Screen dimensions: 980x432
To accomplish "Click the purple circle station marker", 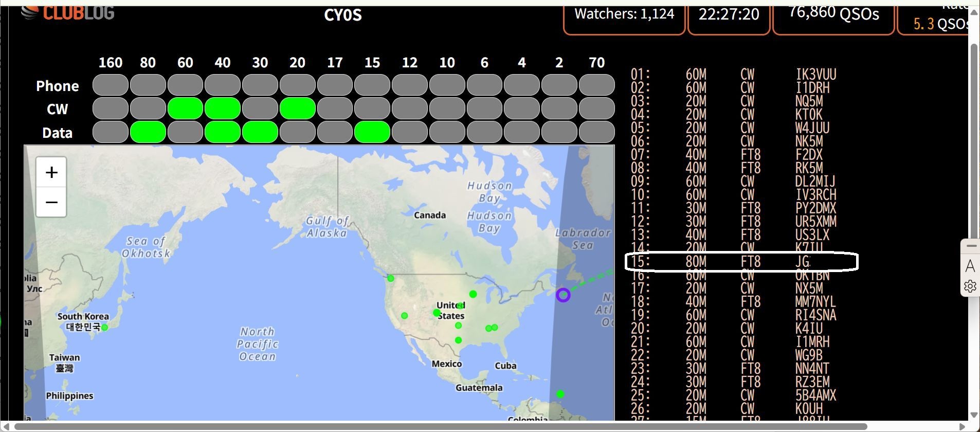I will coord(563,295).
